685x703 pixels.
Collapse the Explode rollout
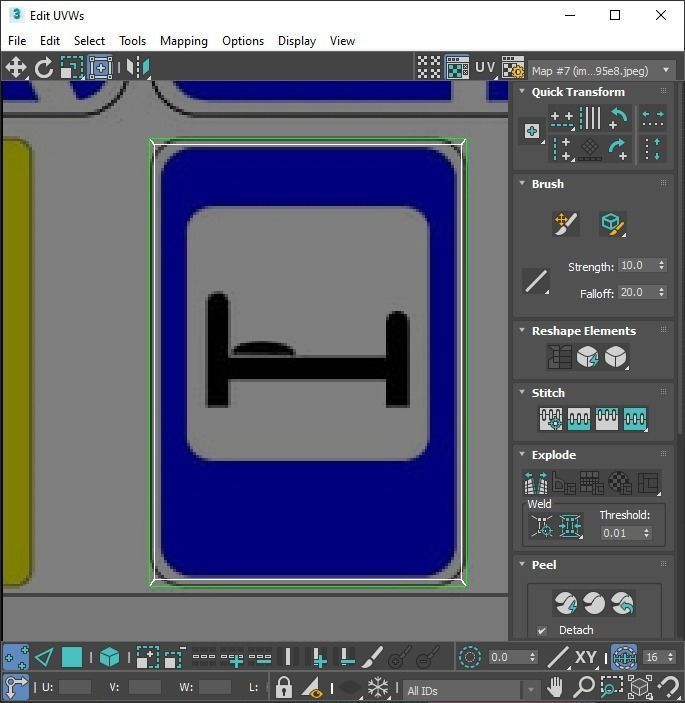[x=522, y=454]
